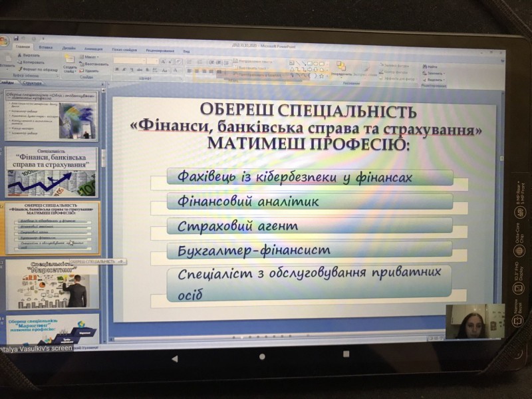This screenshot has height=399, width=532.
Task: Click Формат по образцу format painter
Action: 39,69
